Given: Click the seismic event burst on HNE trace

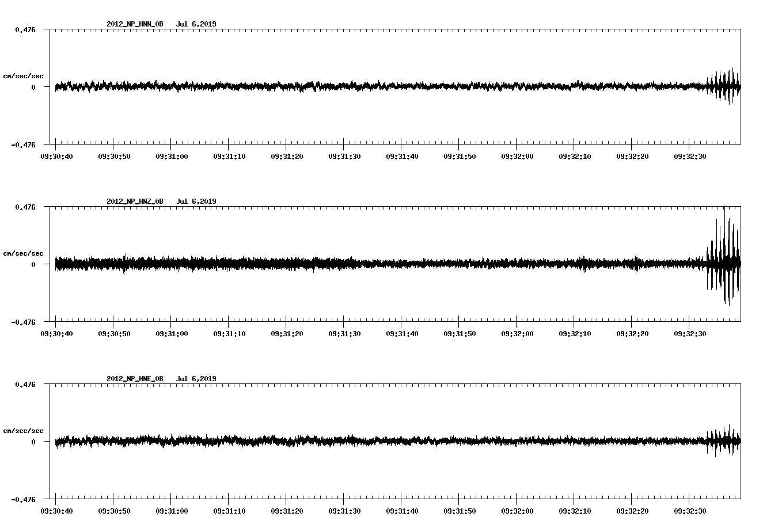Looking at the screenshot, I should pyautogui.click(x=724, y=441).
